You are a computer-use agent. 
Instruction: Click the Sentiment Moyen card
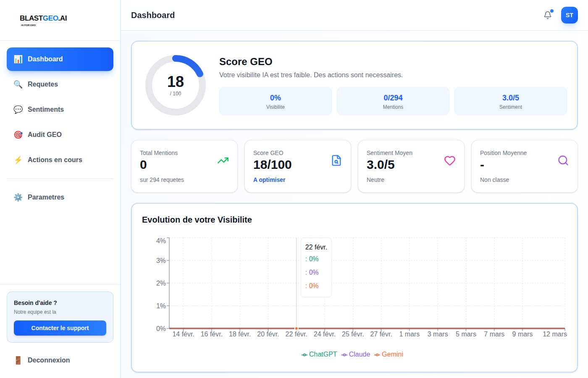click(411, 166)
